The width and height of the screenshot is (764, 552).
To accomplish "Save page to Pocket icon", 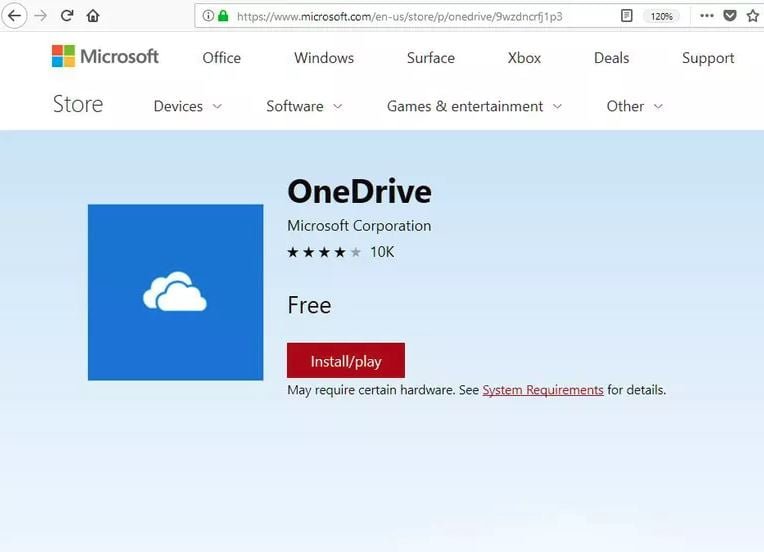I will click(731, 16).
